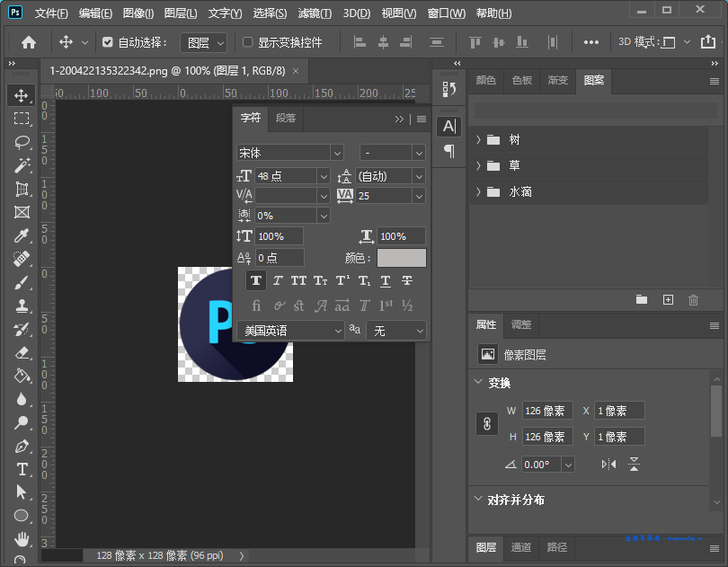Uncheck the 自动选择 checkbox
Image resolution: width=728 pixels, height=567 pixels.
point(107,43)
